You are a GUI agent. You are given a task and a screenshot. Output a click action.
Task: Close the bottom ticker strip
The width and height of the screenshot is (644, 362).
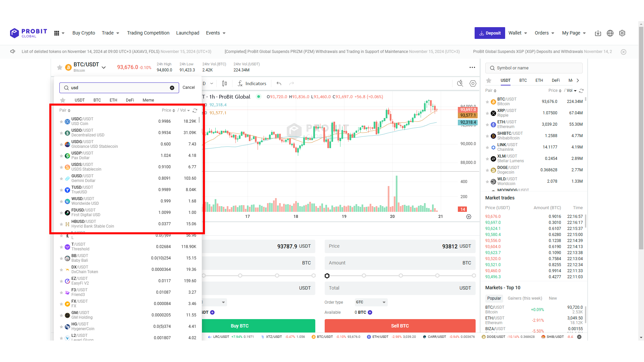tap(579, 337)
